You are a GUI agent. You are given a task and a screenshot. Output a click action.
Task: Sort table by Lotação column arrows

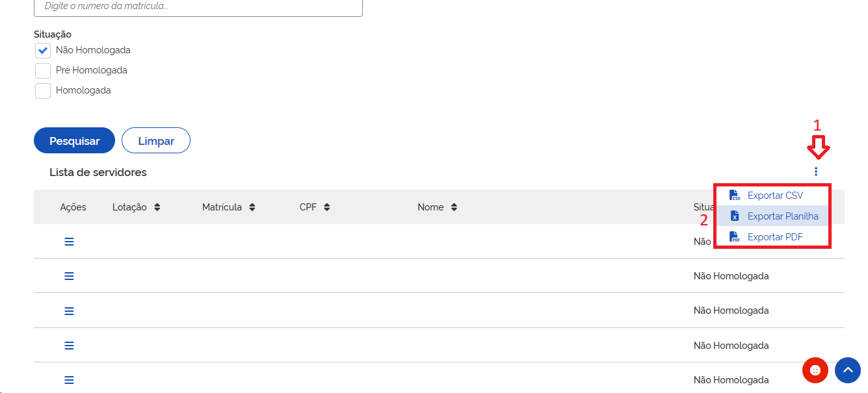point(157,207)
